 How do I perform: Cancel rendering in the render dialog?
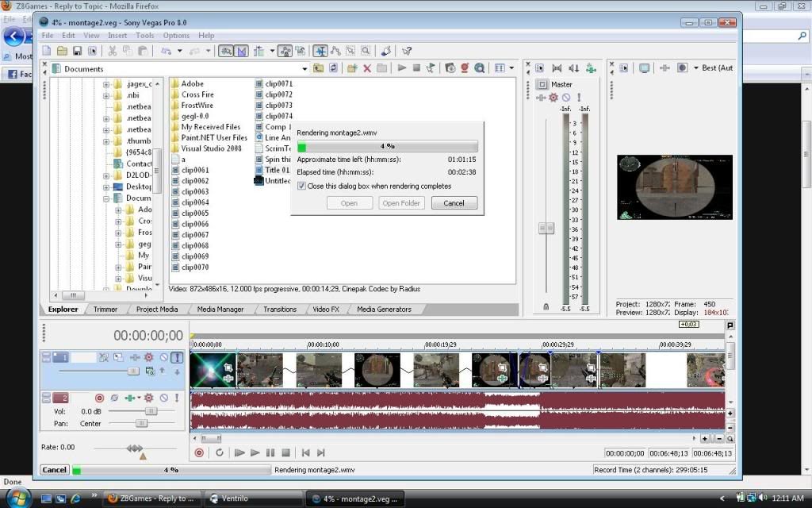pyautogui.click(x=454, y=203)
